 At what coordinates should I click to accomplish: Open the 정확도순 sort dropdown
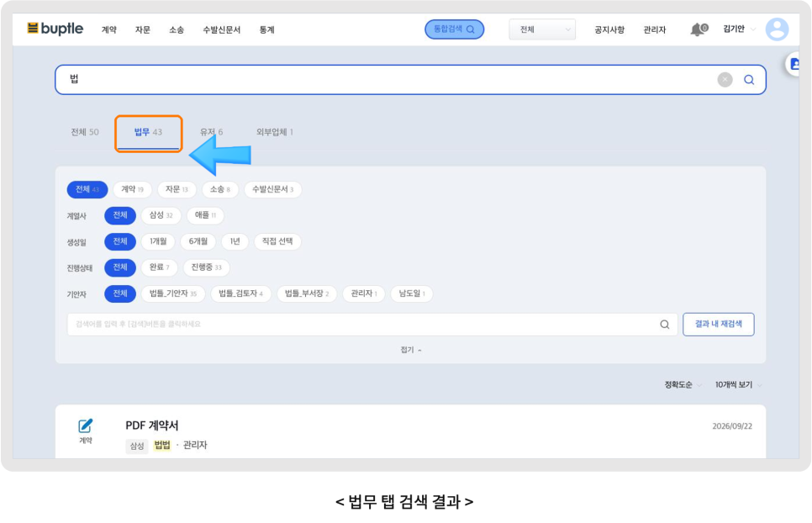coord(683,385)
